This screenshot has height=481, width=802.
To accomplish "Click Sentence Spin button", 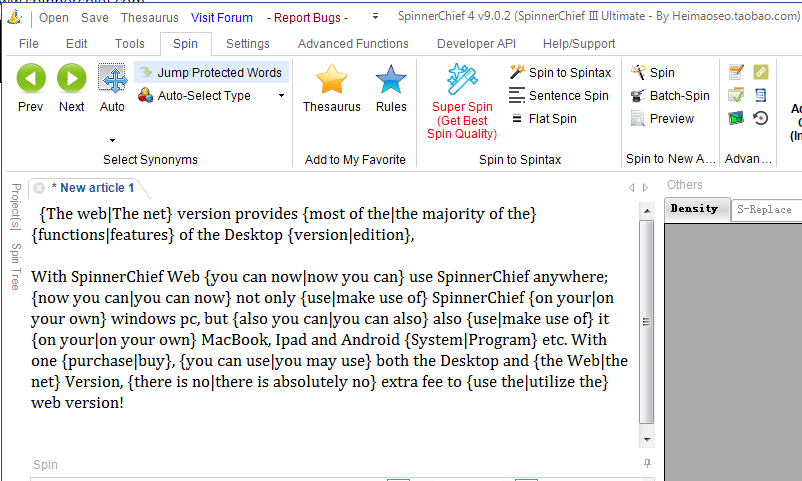I will (x=559, y=96).
